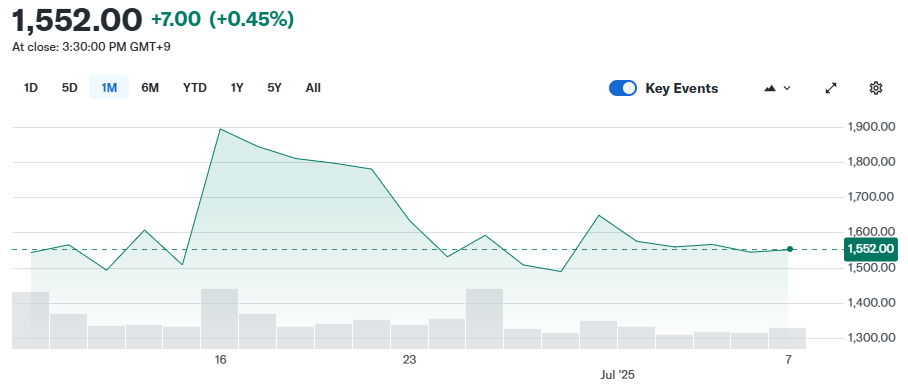Click the Key Events label text
Viewport: 908px width, 391px height.
coord(682,89)
